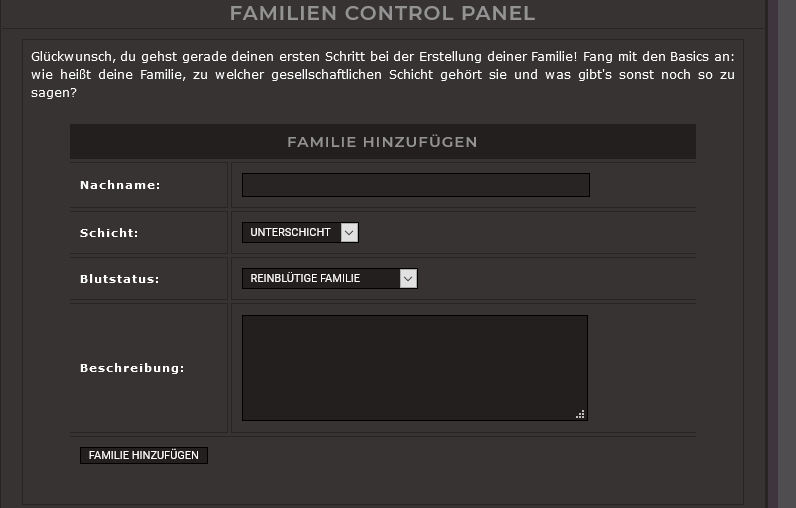Click the Schicht label

tap(109, 233)
